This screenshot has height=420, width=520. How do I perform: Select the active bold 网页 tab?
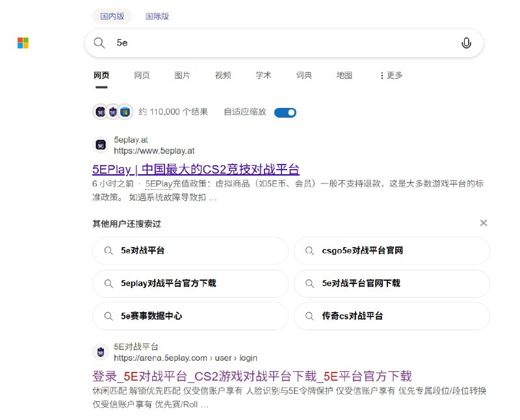(x=101, y=75)
